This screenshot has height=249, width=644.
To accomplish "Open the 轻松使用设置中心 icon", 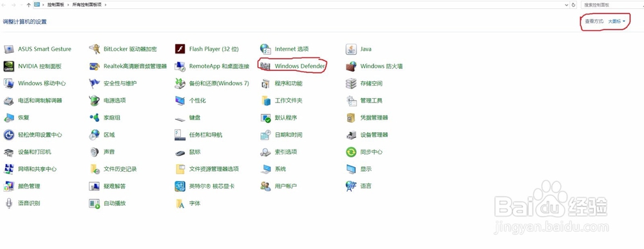I will click(8, 135).
